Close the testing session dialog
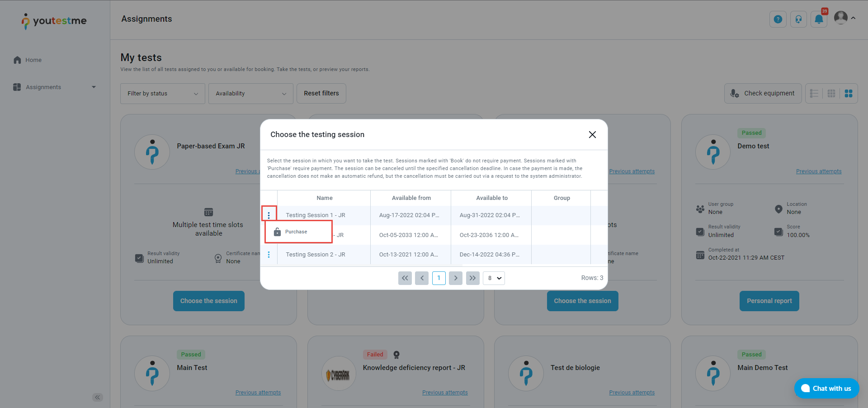This screenshot has width=868, height=408. coord(592,135)
